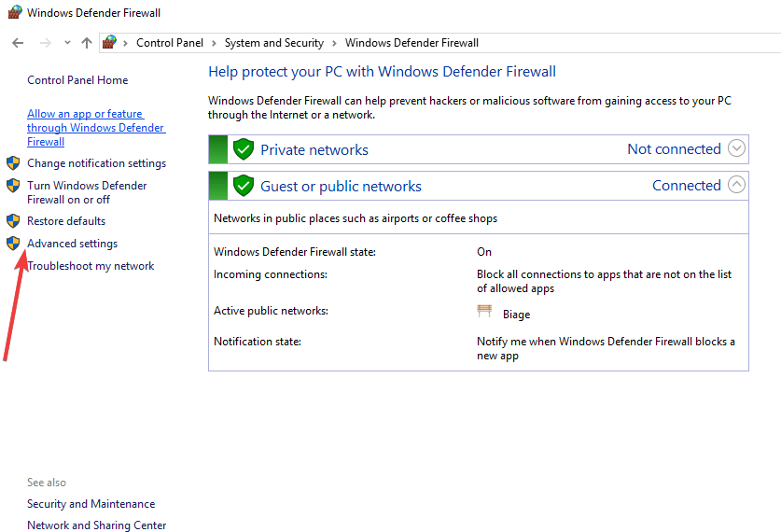Click the bench icon next to Biage
This screenshot has height=532, width=781.
pos(484,312)
